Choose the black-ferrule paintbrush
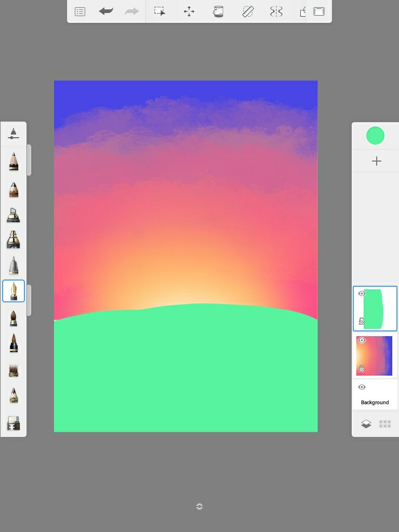Viewport: 399px width, 532px height. coord(14,343)
